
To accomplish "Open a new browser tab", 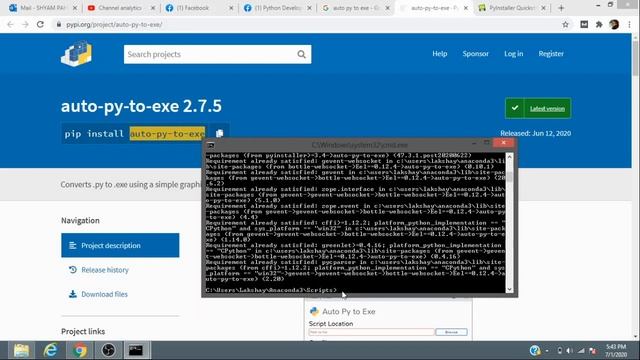I will pyautogui.click(x=561, y=8).
